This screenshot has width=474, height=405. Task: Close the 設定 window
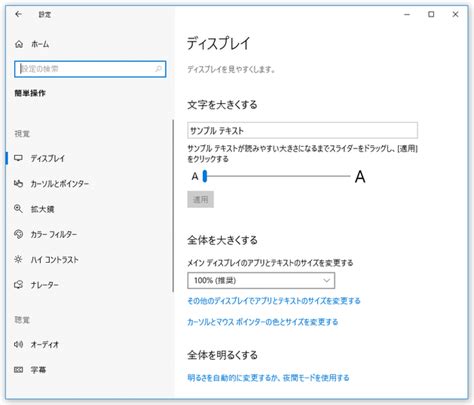click(x=455, y=14)
